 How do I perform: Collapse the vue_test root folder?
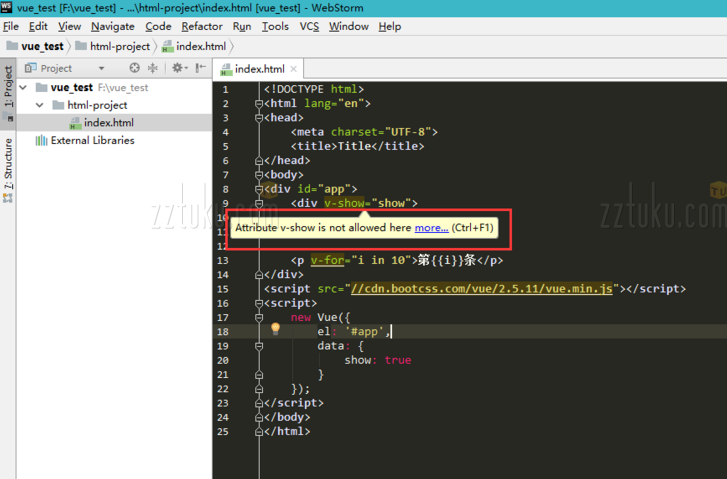tap(25, 87)
